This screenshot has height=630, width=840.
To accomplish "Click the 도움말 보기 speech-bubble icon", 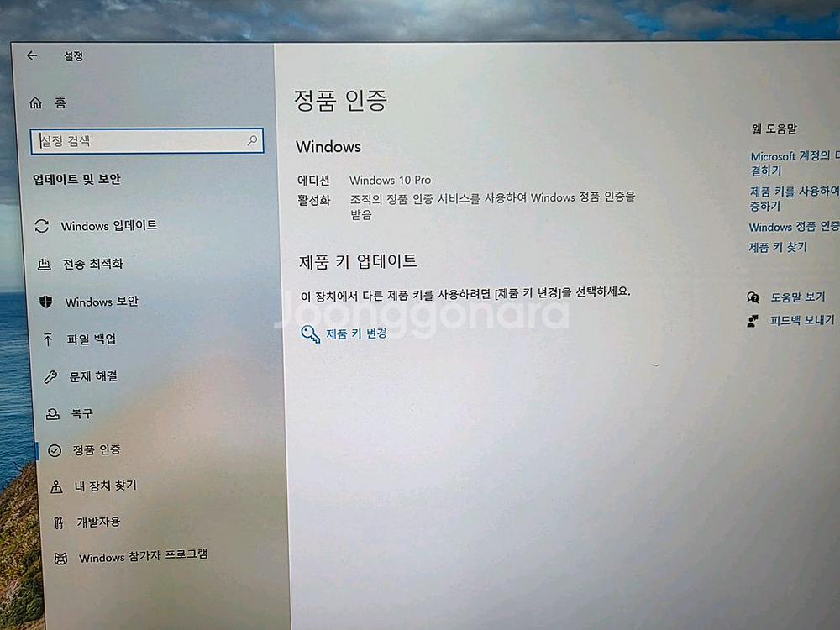I will click(x=753, y=297).
